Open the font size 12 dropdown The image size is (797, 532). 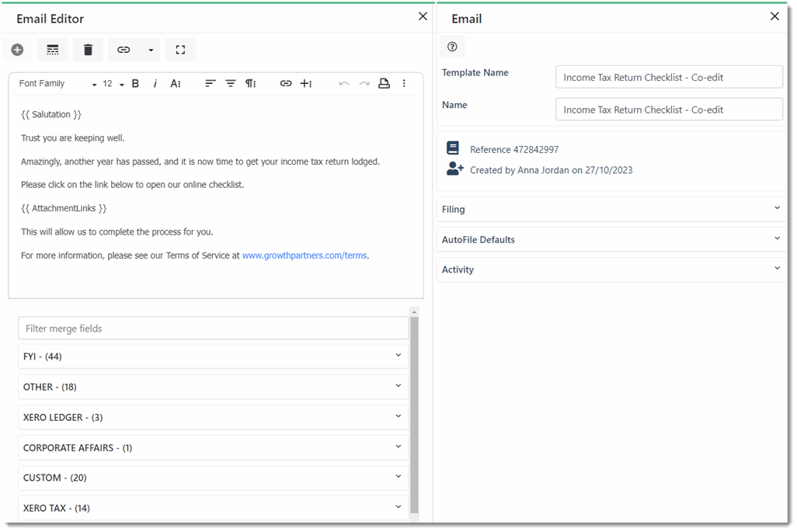point(113,84)
